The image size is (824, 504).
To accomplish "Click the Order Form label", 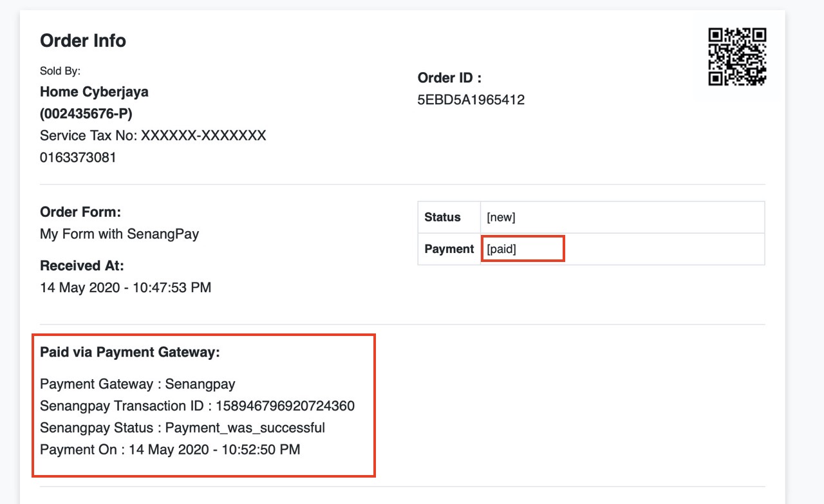I will 80,212.
